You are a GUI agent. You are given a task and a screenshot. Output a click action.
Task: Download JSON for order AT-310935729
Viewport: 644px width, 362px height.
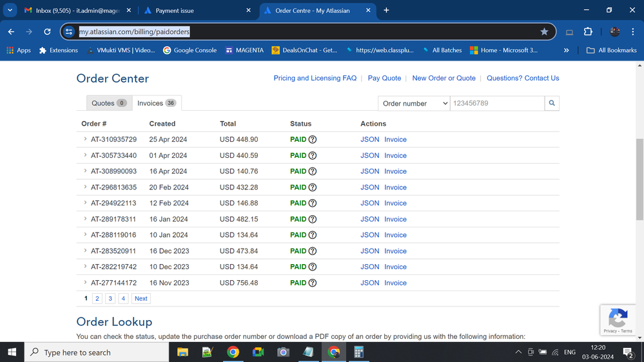pos(369,140)
